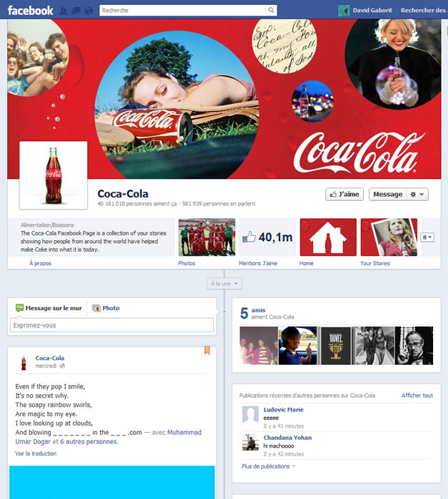Open Coca-Cola post author name link
The image size is (448, 499).
(x=50, y=358)
